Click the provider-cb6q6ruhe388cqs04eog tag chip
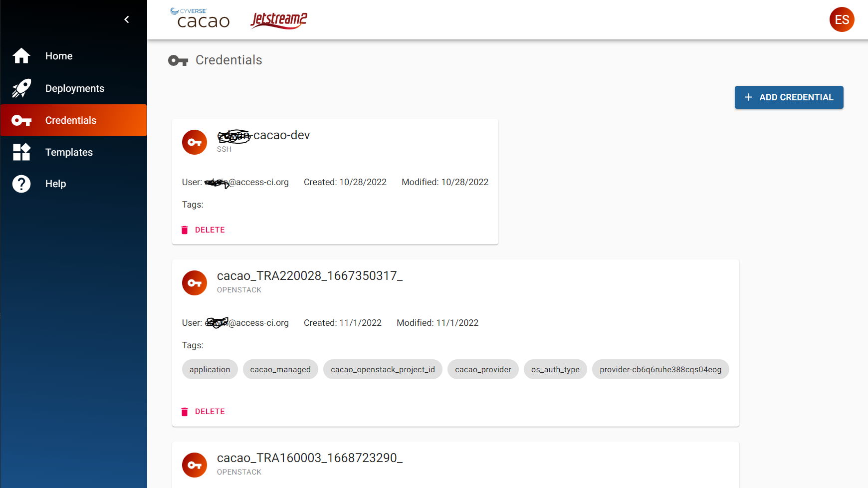Screen dimensions: 868x488 tap(660, 369)
